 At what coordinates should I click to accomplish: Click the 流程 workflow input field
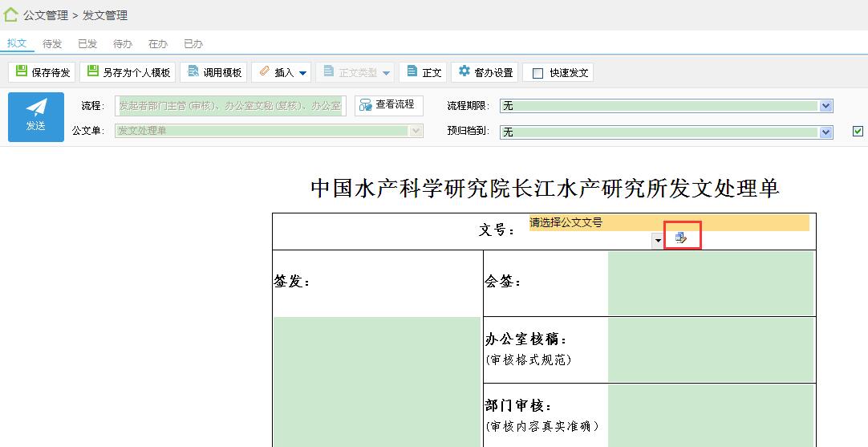click(230, 105)
